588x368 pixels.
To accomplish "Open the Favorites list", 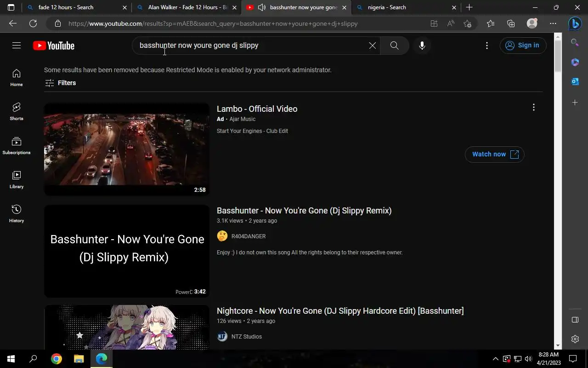I will 491,23.
